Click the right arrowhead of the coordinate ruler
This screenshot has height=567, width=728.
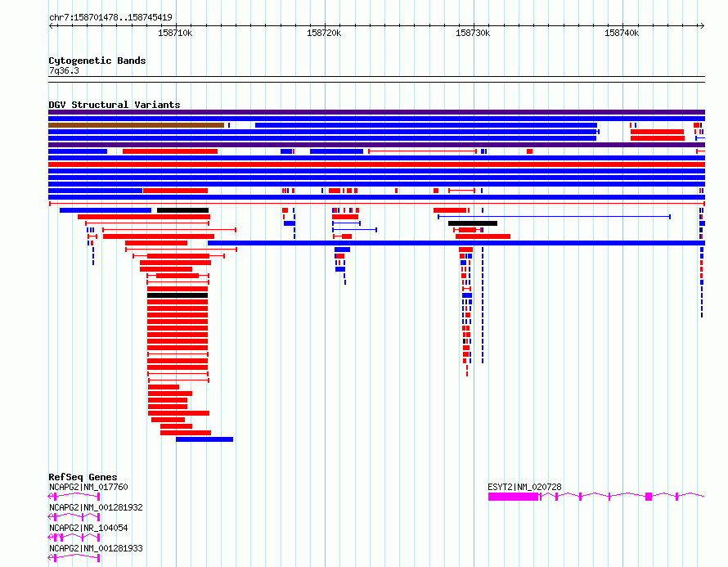point(703,26)
